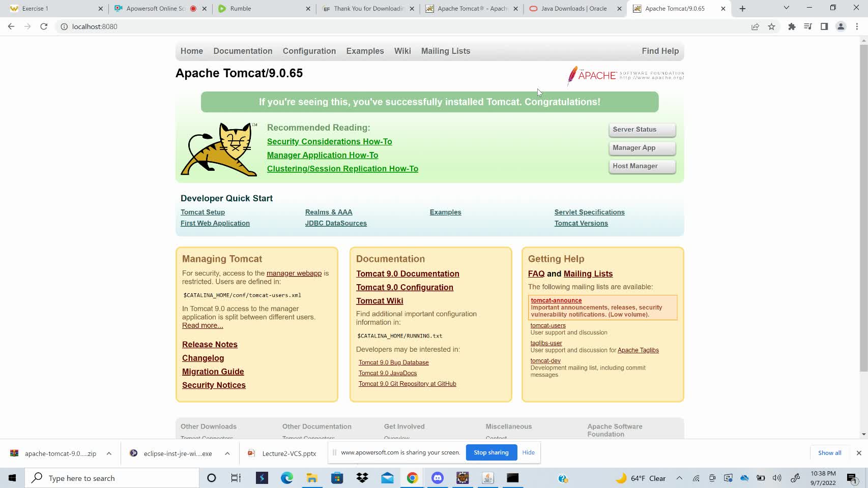This screenshot has height=488, width=868.
Task: Switch to the Exercise 1 tab
Action: [56, 9]
